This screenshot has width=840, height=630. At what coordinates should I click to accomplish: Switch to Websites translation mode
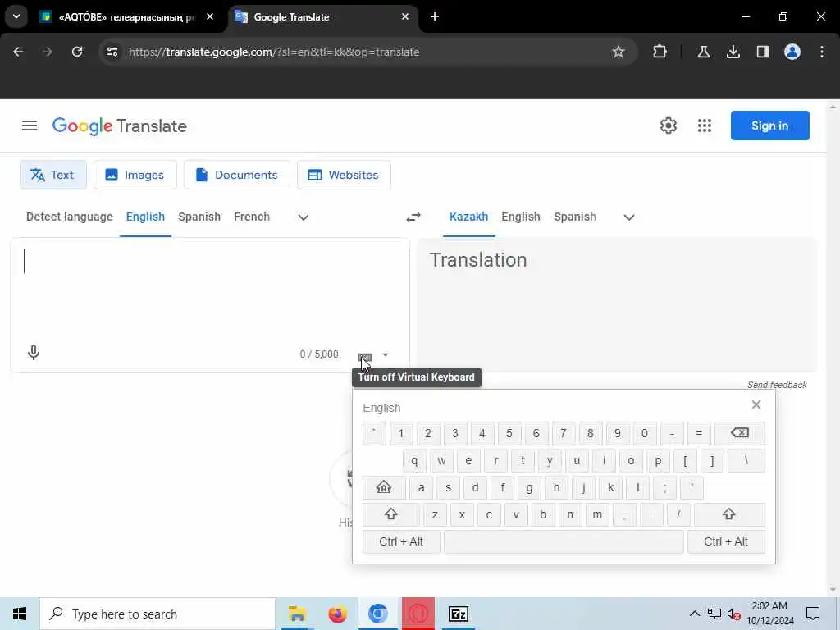(344, 175)
